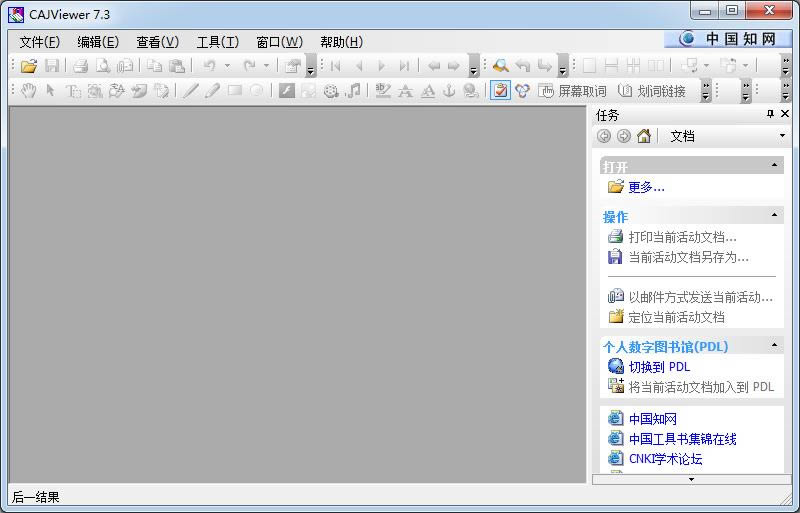800x513 pixels.
Task: Pin the 任务 task pane
Action: pyautogui.click(x=770, y=114)
